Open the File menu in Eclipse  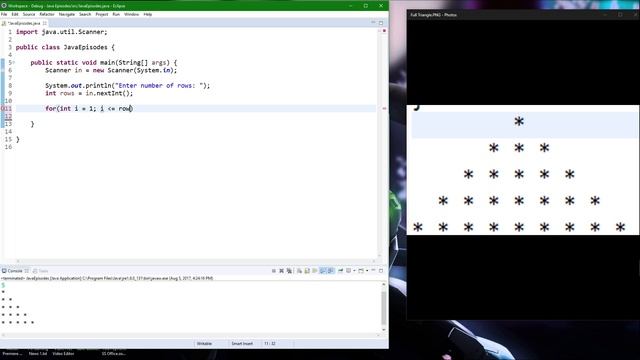(4, 14)
